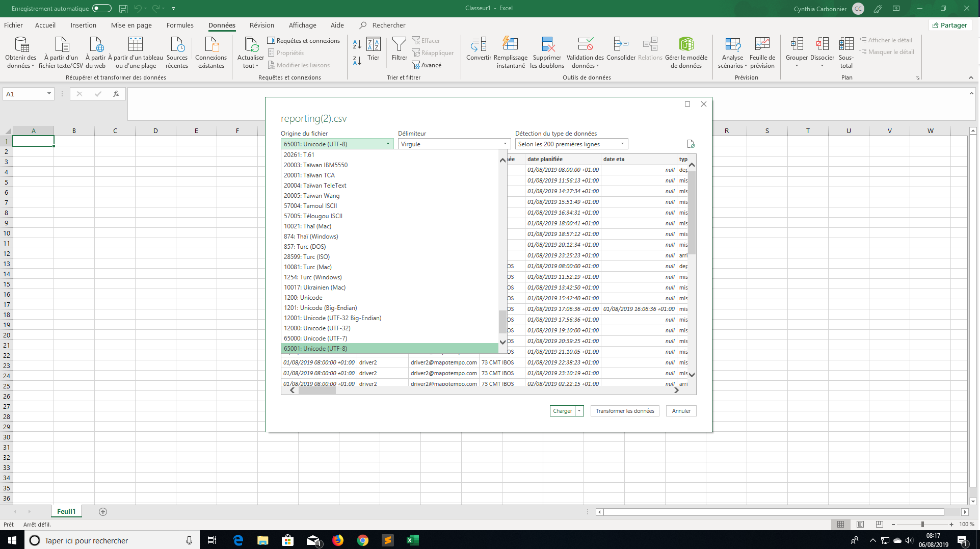This screenshot has height=549, width=980.
Task: Open the Formules ribbon tab
Action: click(x=180, y=25)
